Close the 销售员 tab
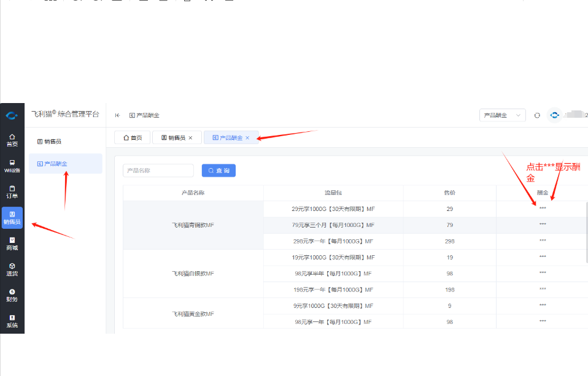Image resolution: width=588 pixels, height=376 pixels. click(190, 138)
